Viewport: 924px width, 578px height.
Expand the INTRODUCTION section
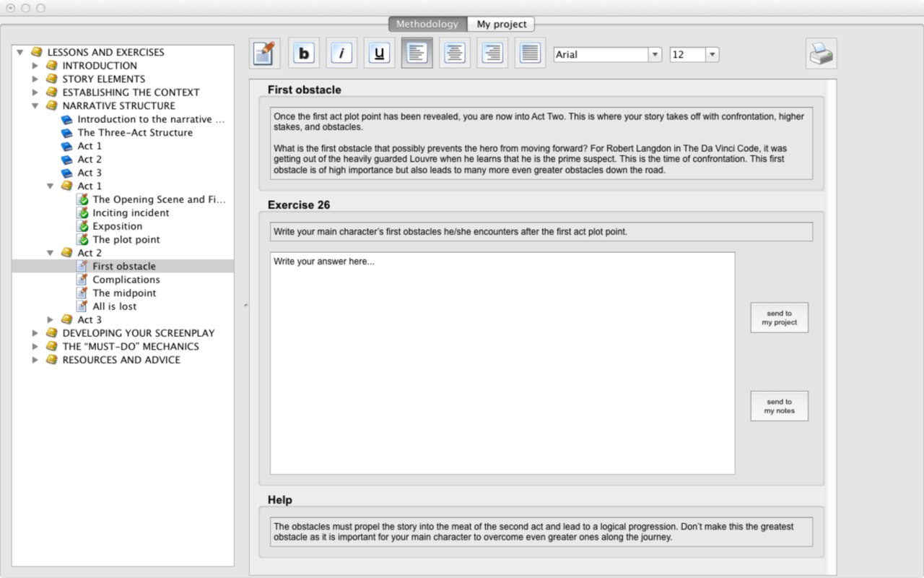(35, 66)
